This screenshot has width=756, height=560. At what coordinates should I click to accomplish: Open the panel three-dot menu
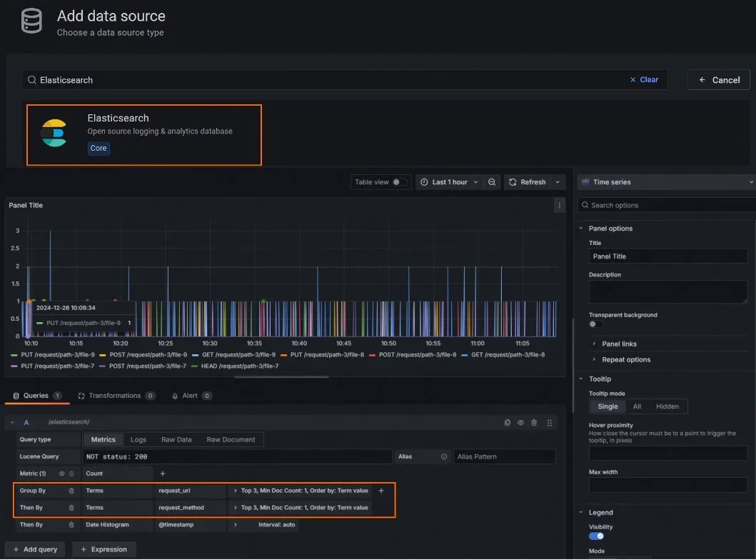click(559, 206)
